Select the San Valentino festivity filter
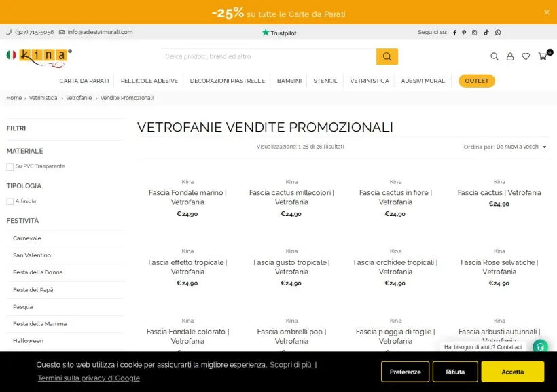557x392 pixels. tap(32, 255)
